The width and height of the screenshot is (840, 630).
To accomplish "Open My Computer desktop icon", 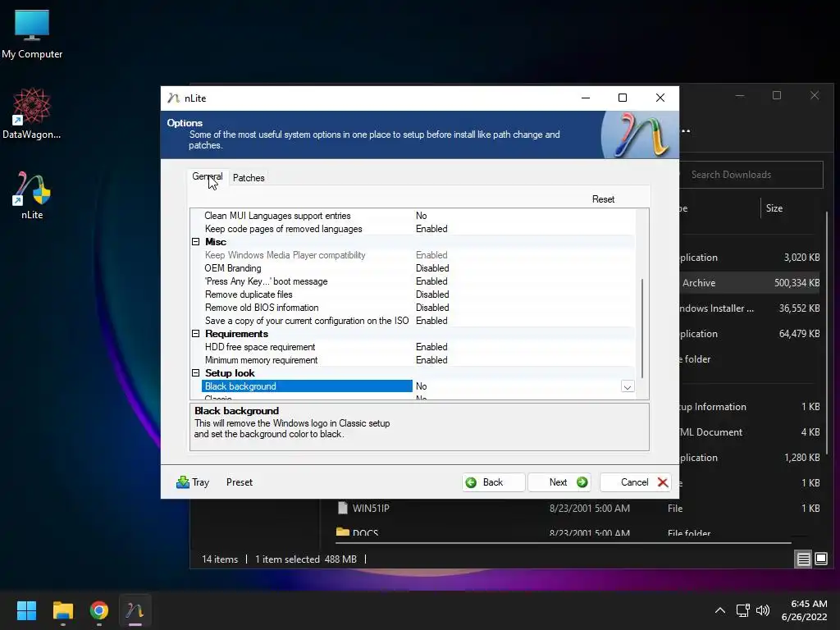I will click(x=32, y=34).
